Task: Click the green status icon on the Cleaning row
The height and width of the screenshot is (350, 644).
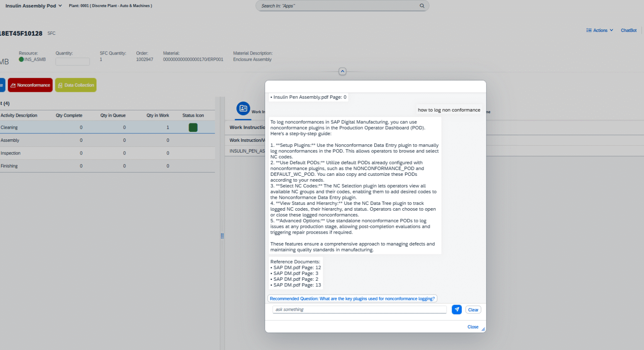Action: pyautogui.click(x=193, y=127)
